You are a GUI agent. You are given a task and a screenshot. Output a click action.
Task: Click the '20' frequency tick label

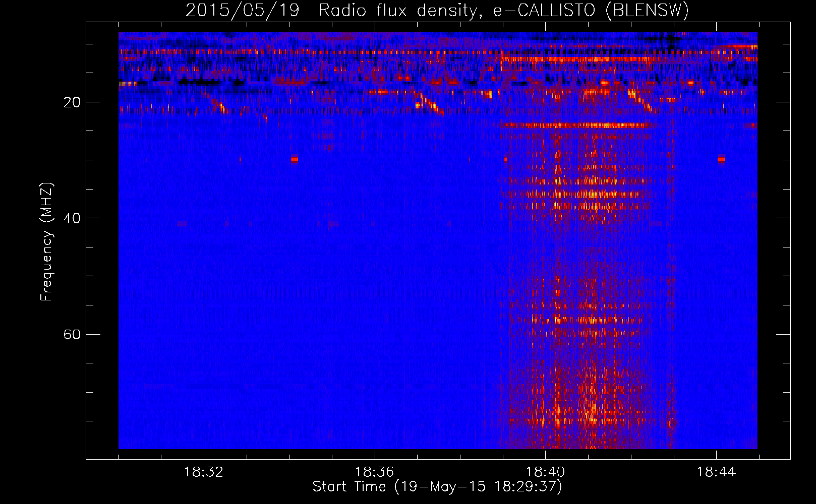[72, 102]
